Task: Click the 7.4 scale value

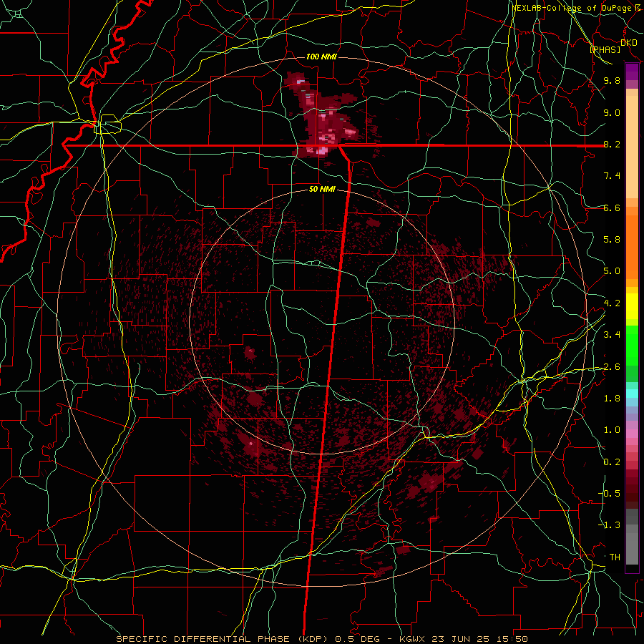Action: 612,176
